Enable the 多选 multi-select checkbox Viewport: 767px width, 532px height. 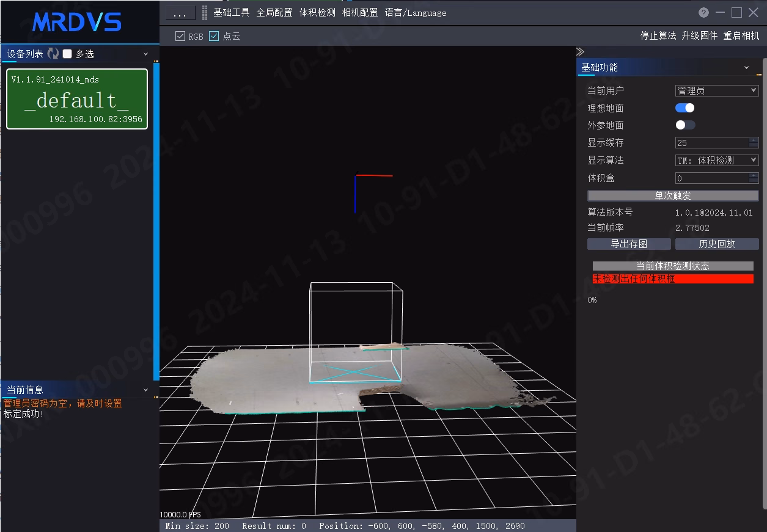(x=67, y=54)
